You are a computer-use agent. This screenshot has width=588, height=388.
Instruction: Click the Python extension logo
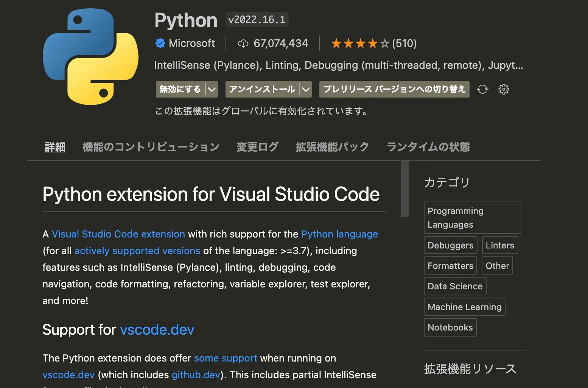pyautogui.click(x=90, y=57)
